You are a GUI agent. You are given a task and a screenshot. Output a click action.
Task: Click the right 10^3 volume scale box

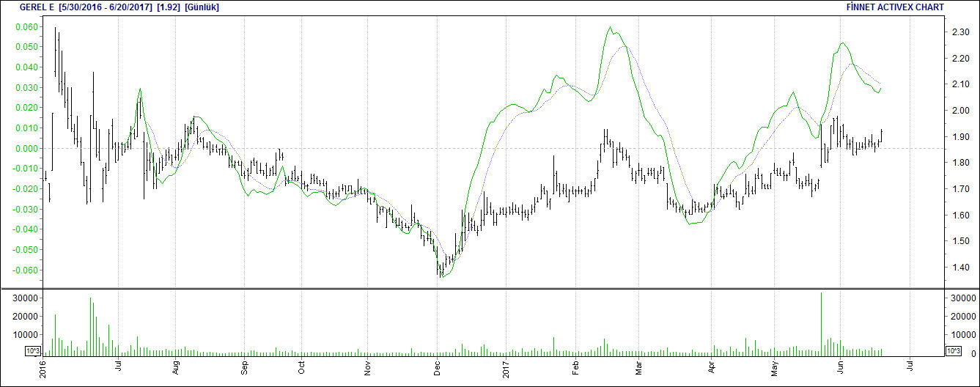pyautogui.click(x=953, y=351)
